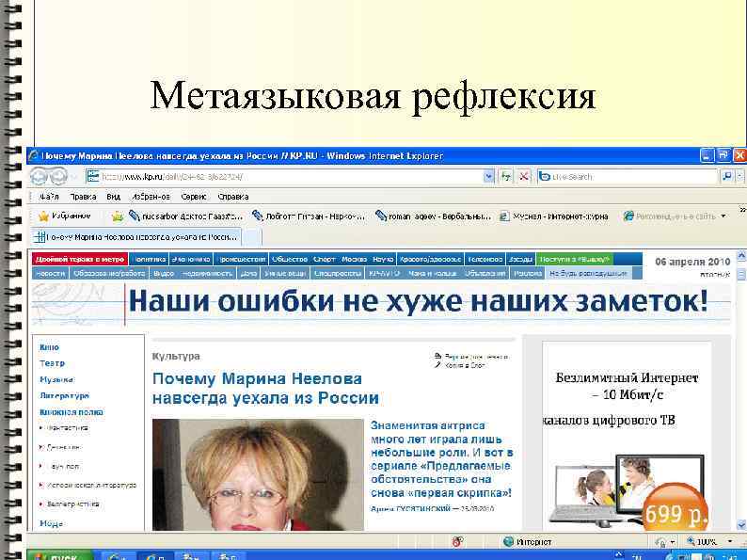Open Литература in the left sidebar
The image size is (747, 560).
click(64, 395)
